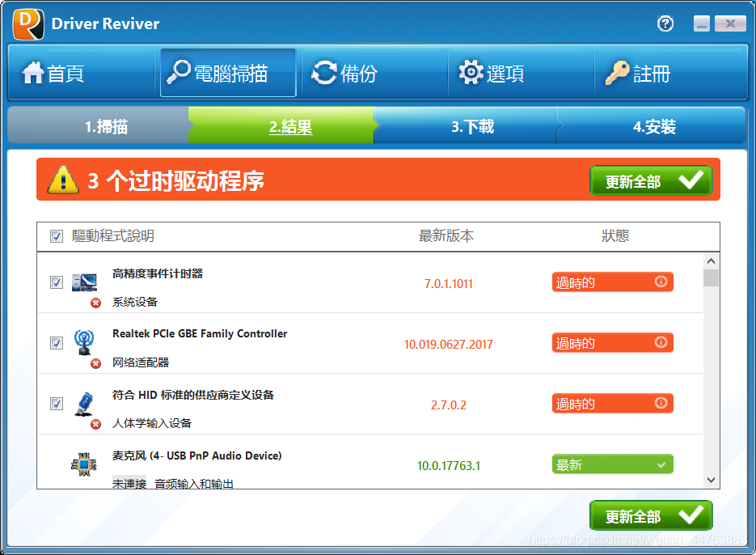Click the house icon next to 首頁
Viewport: 756px width, 555px height.
tap(33, 73)
